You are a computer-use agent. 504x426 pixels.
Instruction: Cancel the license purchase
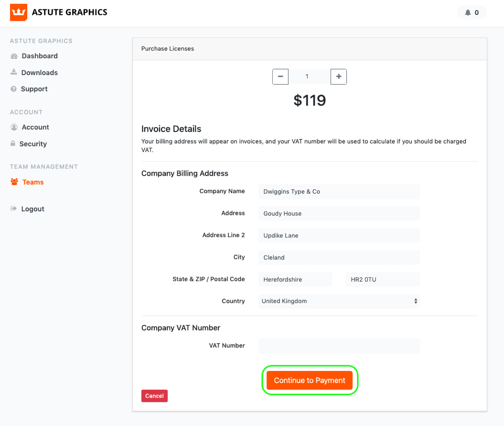(154, 396)
